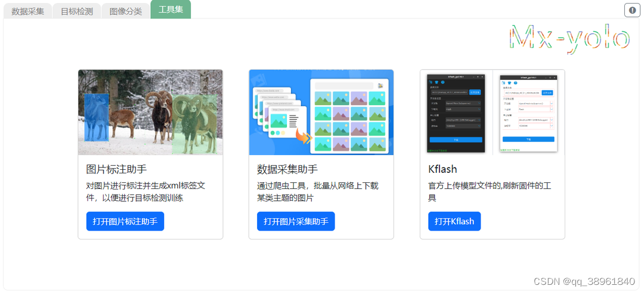The image size is (644, 292).
Task: Click the description starting 通过爬虫工具
Action: (x=318, y=192)
